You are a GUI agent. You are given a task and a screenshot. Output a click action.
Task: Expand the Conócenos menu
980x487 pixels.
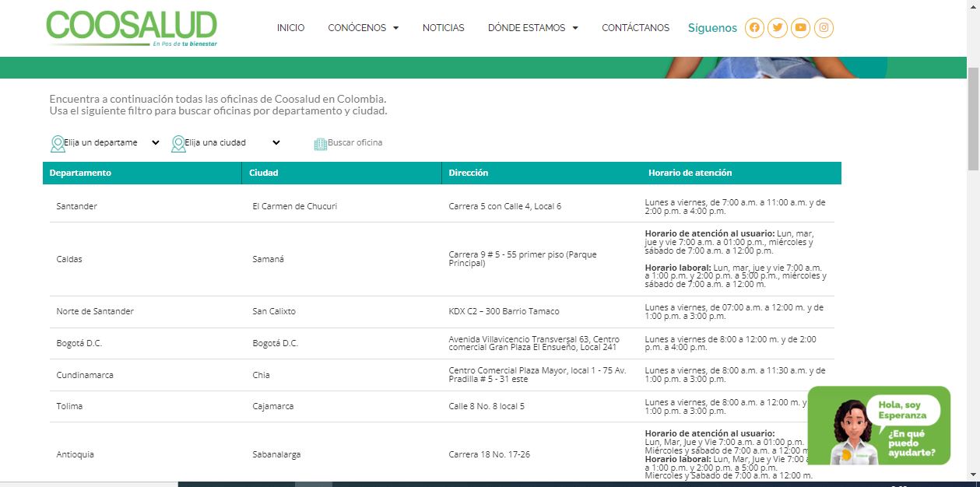[x=363, y=28]
